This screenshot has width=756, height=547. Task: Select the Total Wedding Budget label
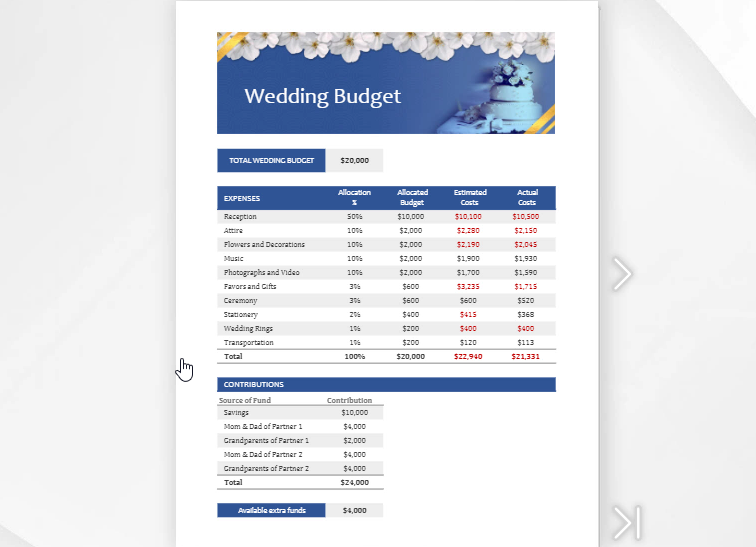click(x=271, y=160)
